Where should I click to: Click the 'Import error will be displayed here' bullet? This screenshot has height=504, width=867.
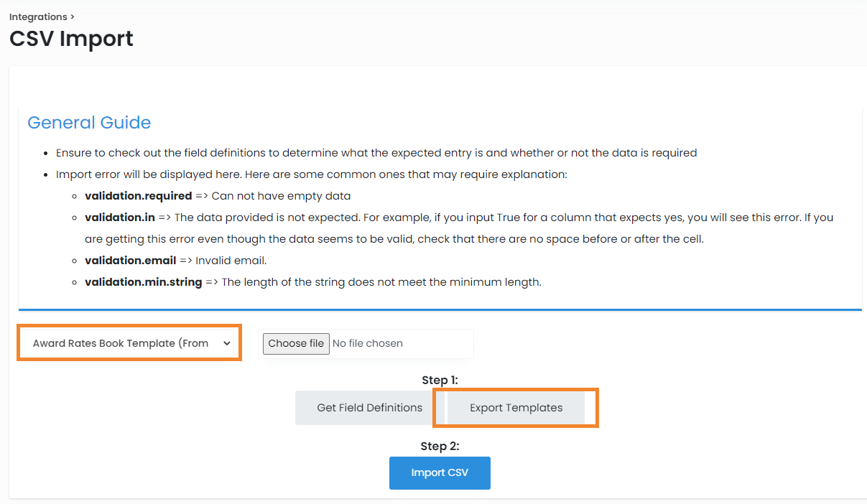pos(311,174)
